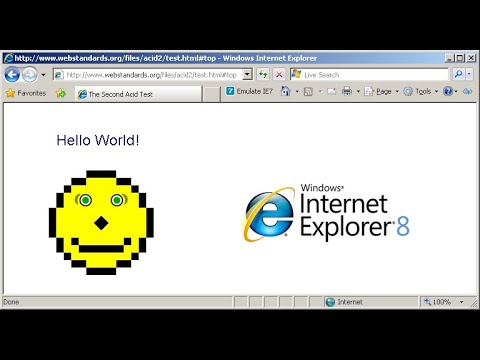Image resolution: width=480 pixels, height=360 pixels.
Task: Click the green Refresh arrows button
Action: (x=263, y=74)
